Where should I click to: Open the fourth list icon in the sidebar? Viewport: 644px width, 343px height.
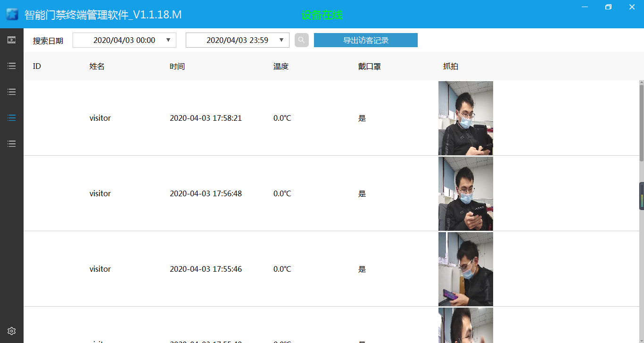click(12, 143)
